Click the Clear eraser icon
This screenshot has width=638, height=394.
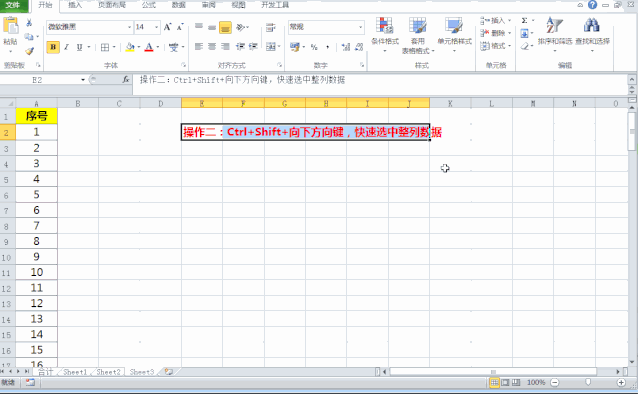coord(524,46)
